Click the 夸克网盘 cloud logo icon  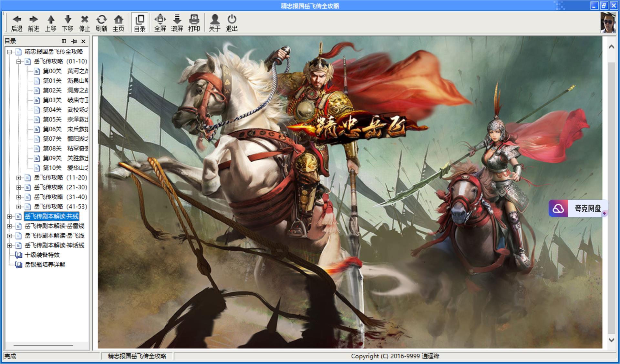click(558, 208)
